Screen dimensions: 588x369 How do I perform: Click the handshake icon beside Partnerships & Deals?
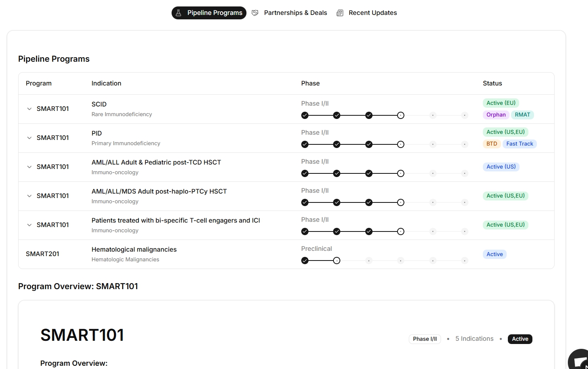click(x=255, y=13)
